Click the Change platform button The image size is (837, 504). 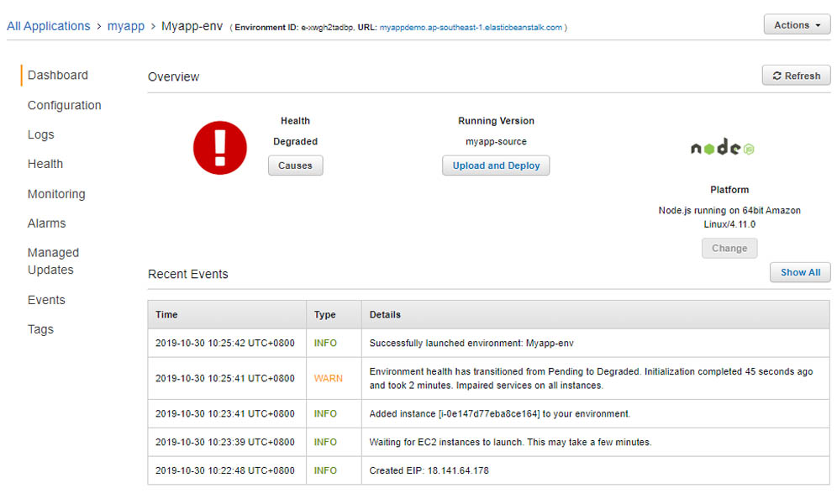[729, 248]
